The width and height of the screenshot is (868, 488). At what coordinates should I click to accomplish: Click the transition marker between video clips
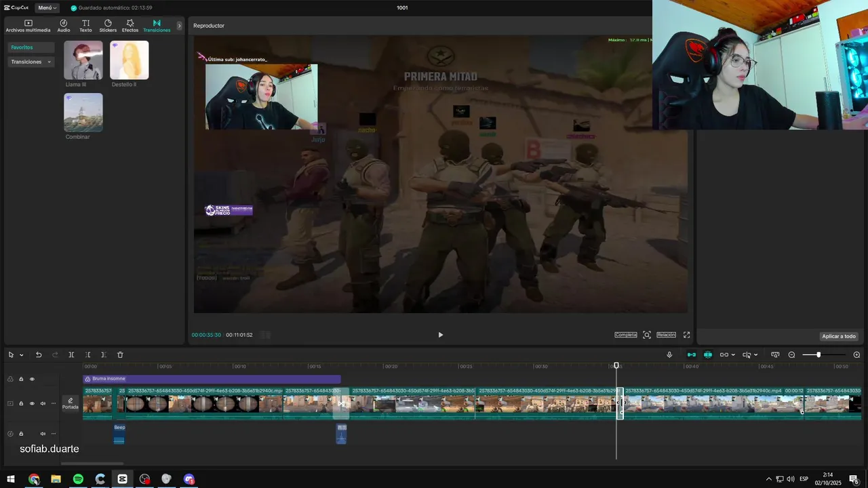point(341,404)
